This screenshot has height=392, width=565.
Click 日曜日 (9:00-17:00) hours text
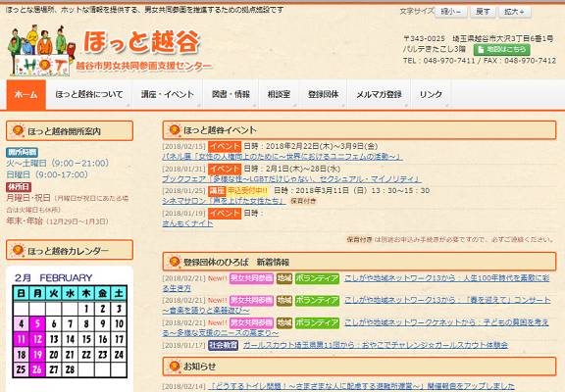click(x=47, y=174)
